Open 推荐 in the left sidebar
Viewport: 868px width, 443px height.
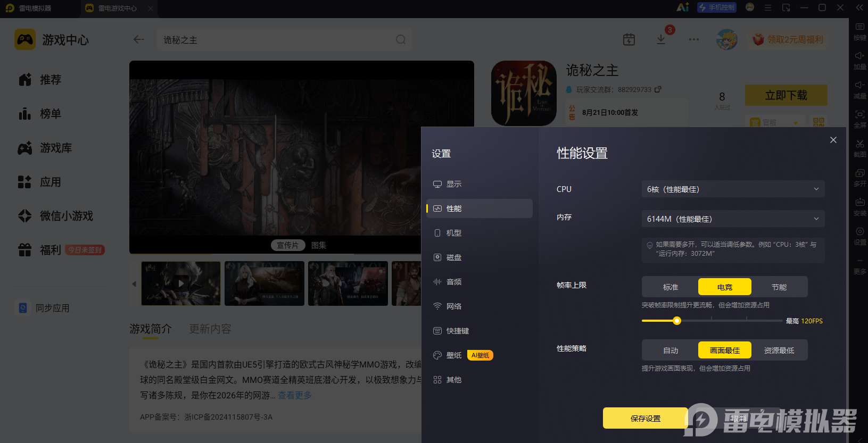40,80
